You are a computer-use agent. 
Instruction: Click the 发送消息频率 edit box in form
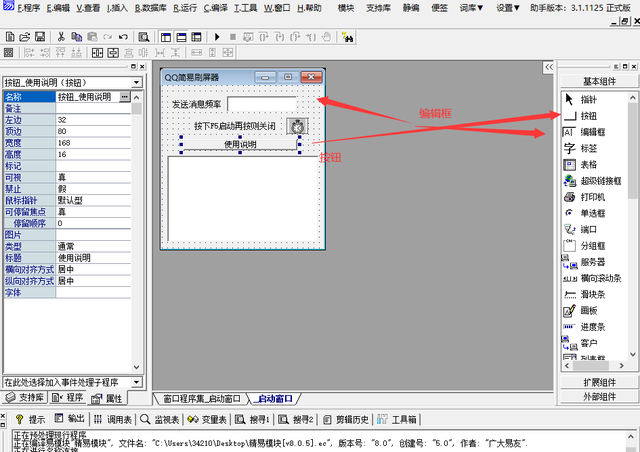click(x=262, y=104)
